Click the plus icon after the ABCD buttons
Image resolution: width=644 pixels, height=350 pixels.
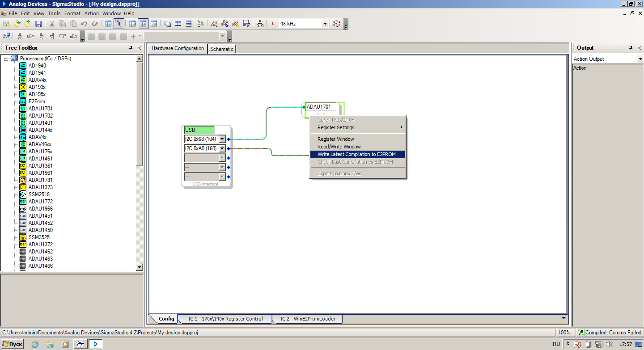(133, 36)
